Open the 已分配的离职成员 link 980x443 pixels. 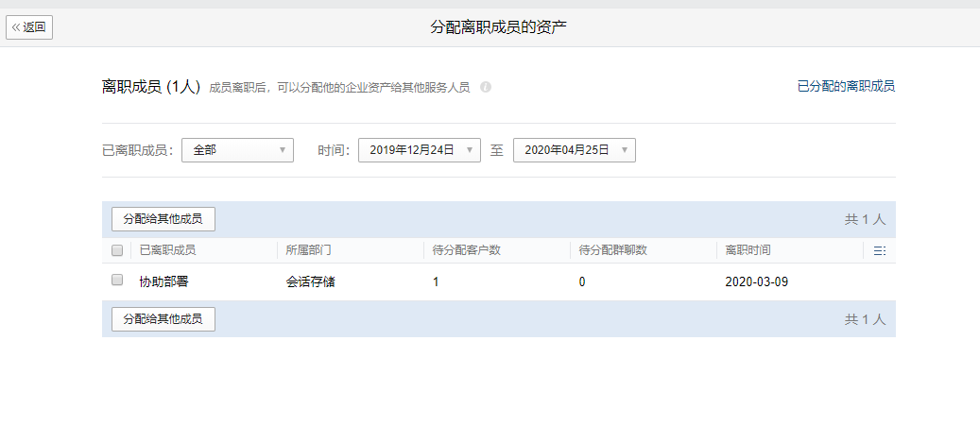point(846,86)
